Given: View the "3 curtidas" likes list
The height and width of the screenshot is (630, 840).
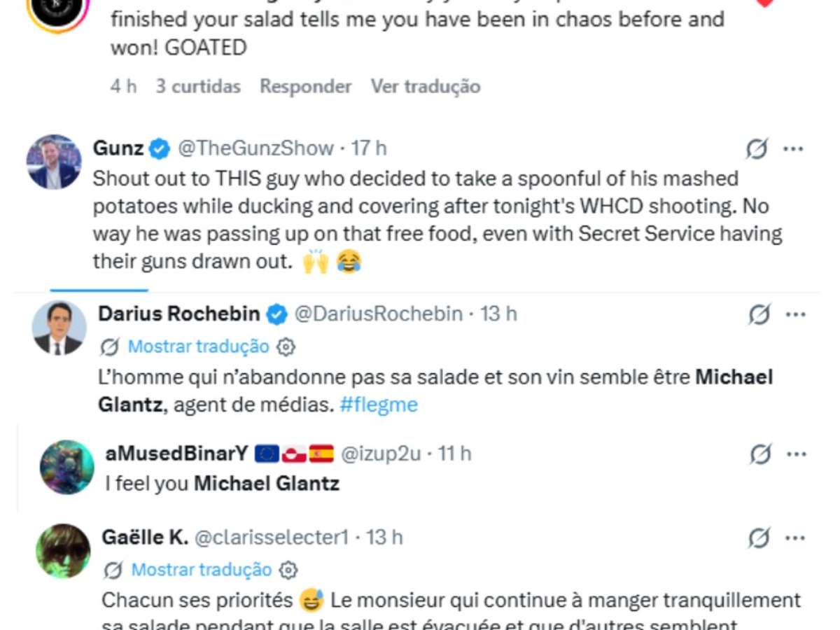Looking at the screenshot, I should (x=198, y=87).
